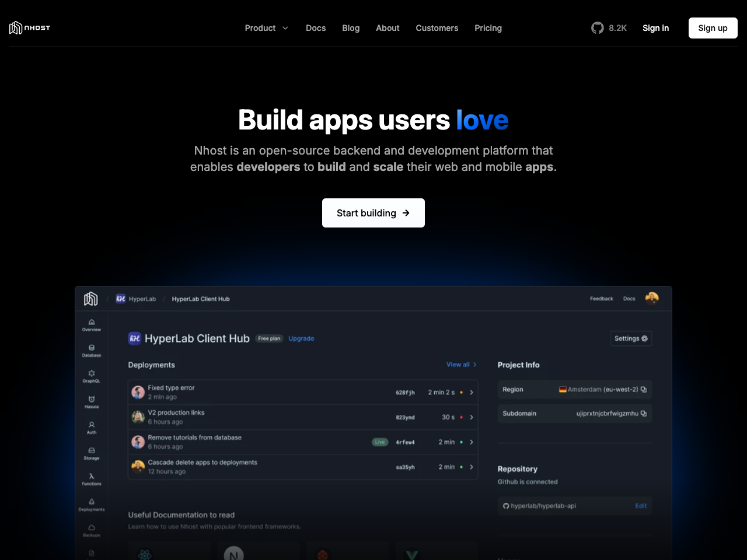Open the Storage sidebar icon
747x560 pixels.
tap(92, 453)
